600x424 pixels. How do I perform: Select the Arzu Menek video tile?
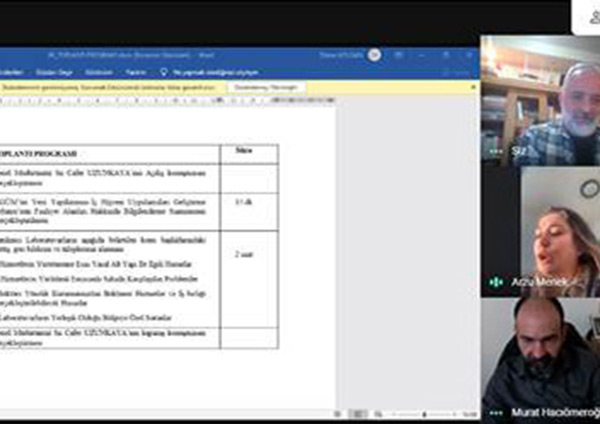point(540,232)
